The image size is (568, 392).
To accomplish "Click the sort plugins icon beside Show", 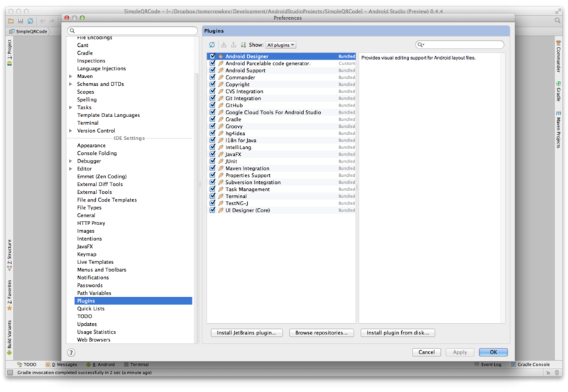I will (x=243, y=45).
